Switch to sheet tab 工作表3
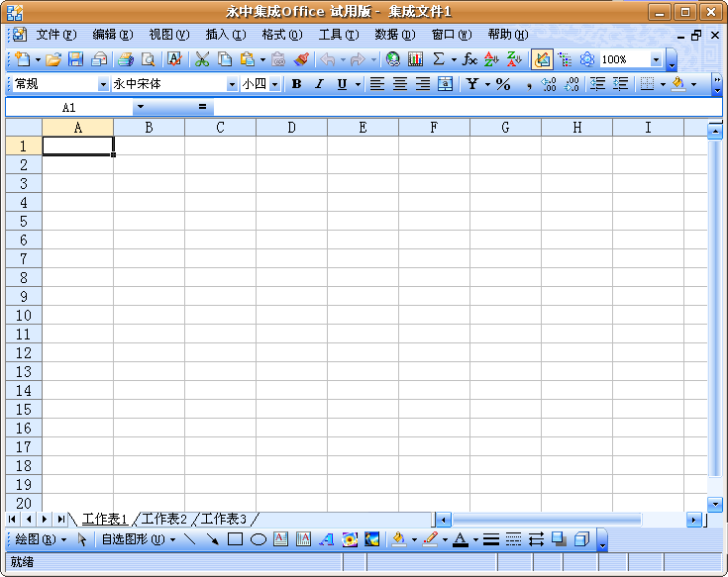728x577 pixels. (x=223, y=519)
